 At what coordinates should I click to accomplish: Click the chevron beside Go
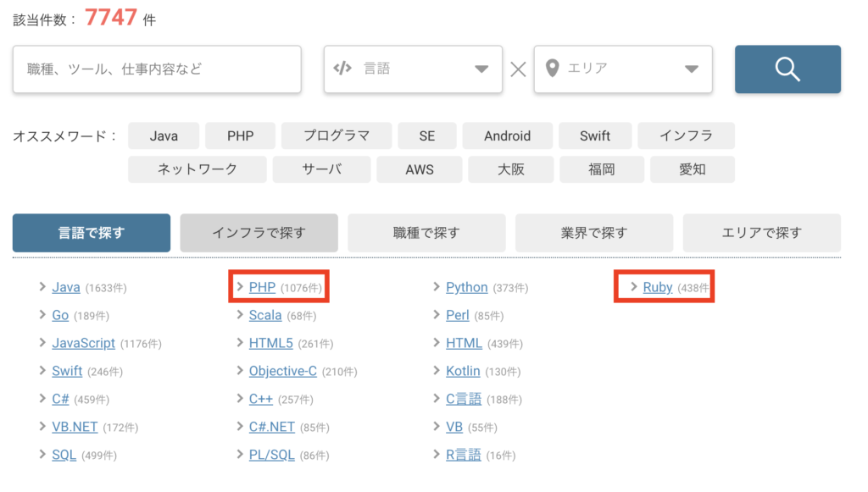(42, 314)
